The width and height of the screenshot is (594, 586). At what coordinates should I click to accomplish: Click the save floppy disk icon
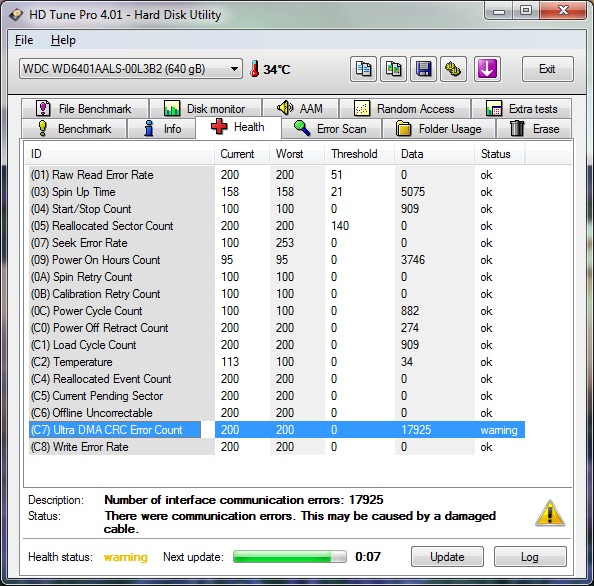[423, 69]
